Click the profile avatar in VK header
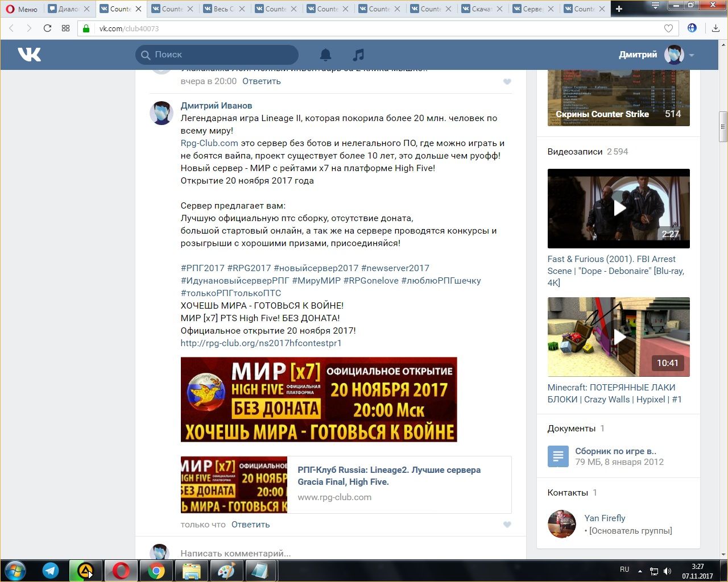Screen dimensions: 728x582 [675, 55]
